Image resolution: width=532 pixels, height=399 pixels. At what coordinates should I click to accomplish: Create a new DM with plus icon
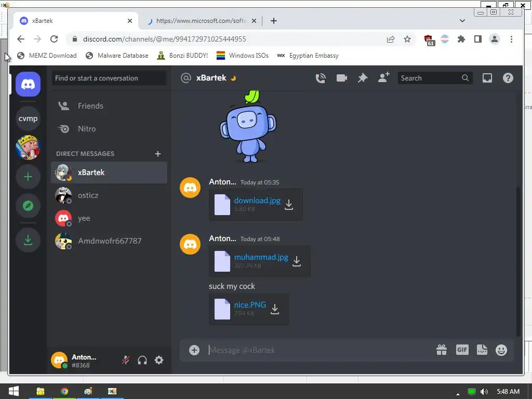click(x=158, y=154)
